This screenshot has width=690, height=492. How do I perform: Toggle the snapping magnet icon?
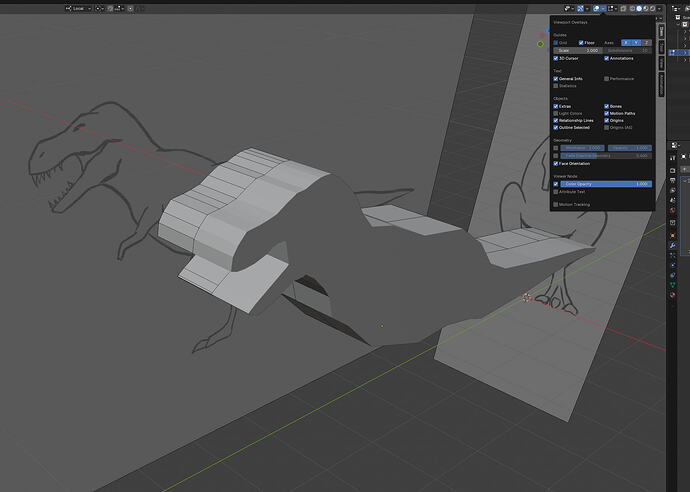(x=110, y=8)
